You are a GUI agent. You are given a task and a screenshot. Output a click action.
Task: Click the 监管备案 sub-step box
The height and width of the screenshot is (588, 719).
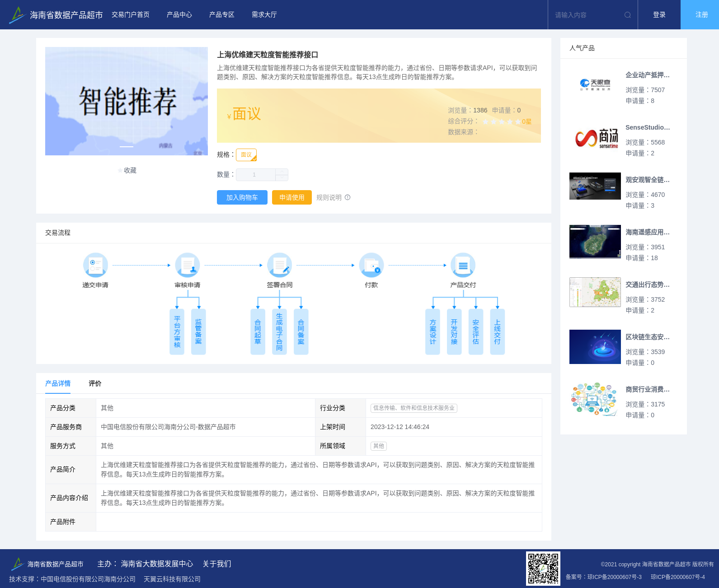point(198,332)
